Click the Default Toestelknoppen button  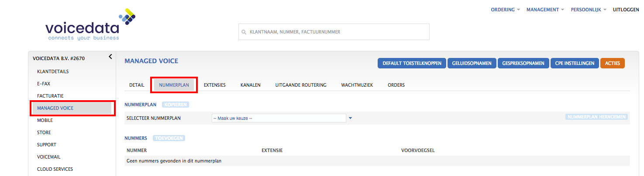pyautogui.click(x=412, y=64)
